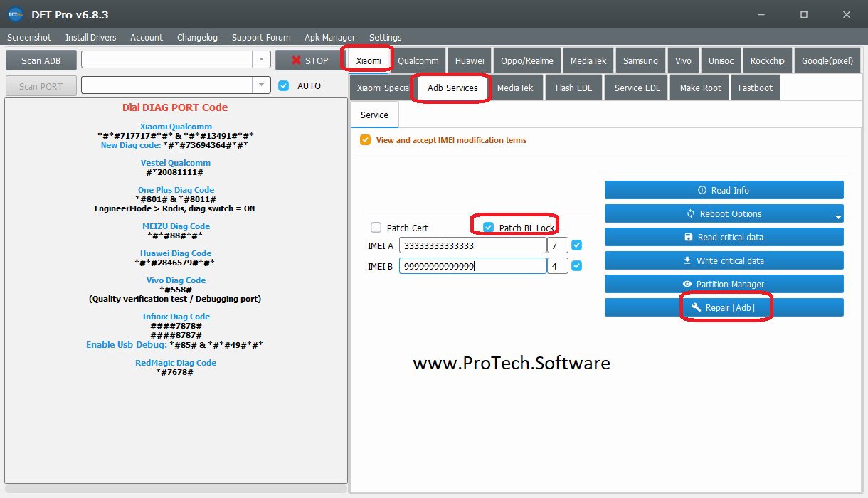This screenshot has height=498, width=868.
Task: Click the IMEI A check digit field
Action: click(x=558, y=245)
